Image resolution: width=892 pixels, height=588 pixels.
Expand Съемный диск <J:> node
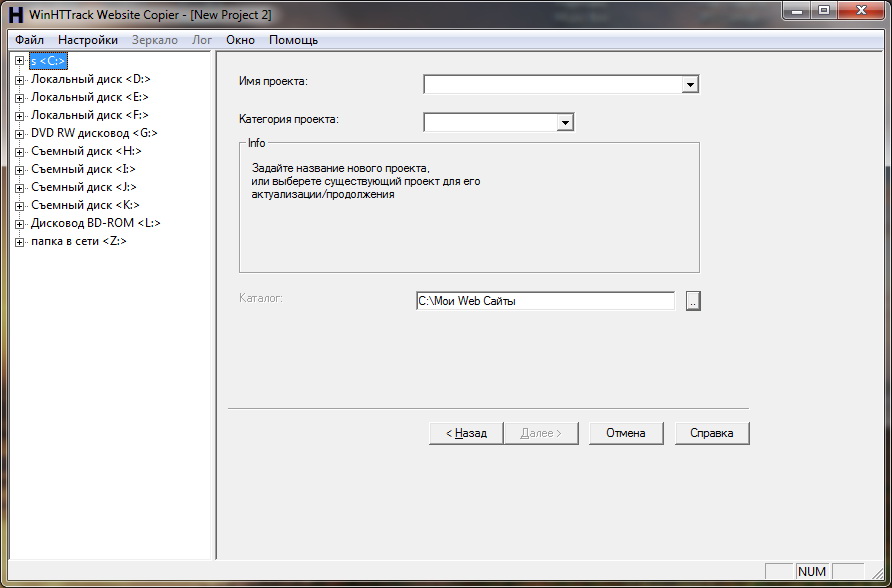(19, 188)
